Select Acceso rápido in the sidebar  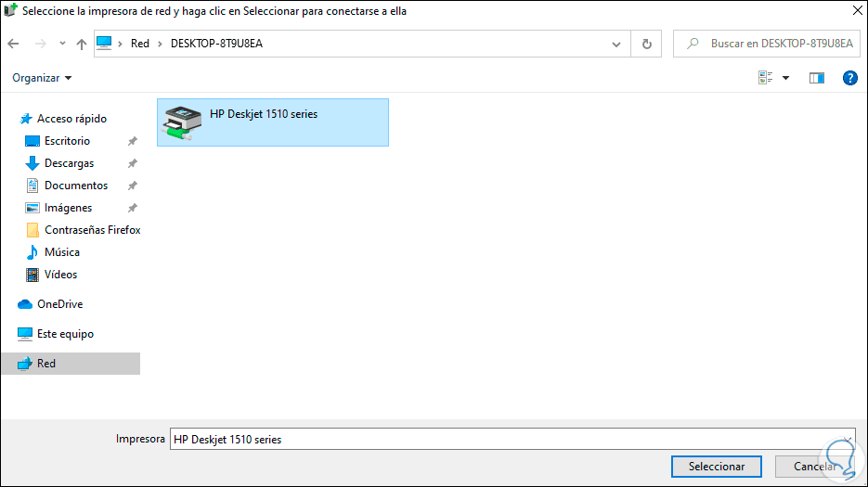pyautogui.click(x=72, y=119)
